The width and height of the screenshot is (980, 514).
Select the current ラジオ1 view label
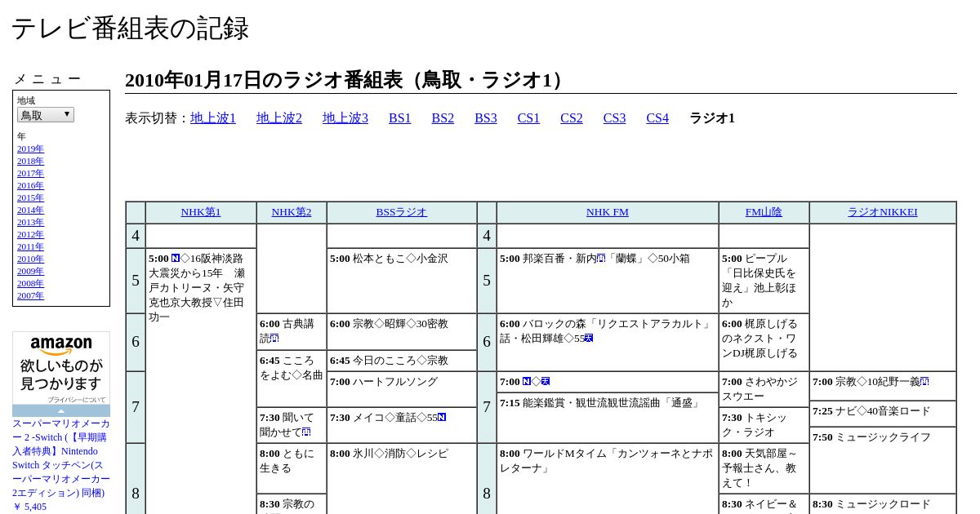[712, 118]
